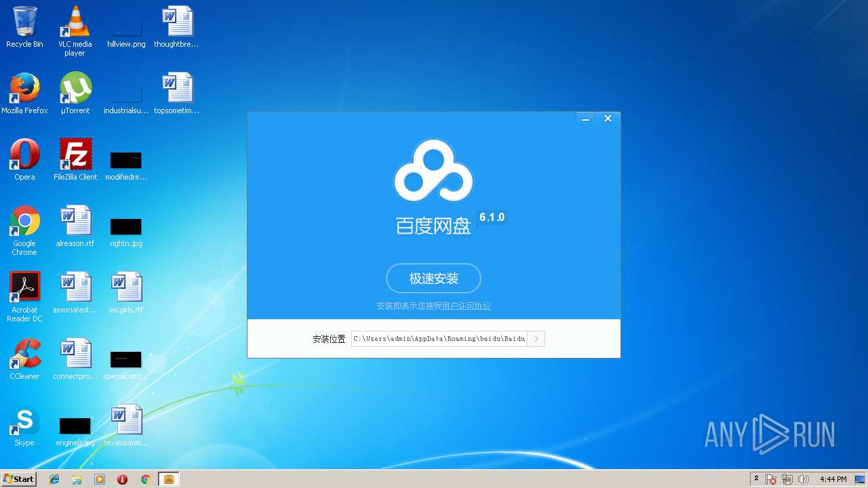Select the industrialsu... file icon
Image resolution: width=868 pixels, height=488 pixels.
(126, 97)
